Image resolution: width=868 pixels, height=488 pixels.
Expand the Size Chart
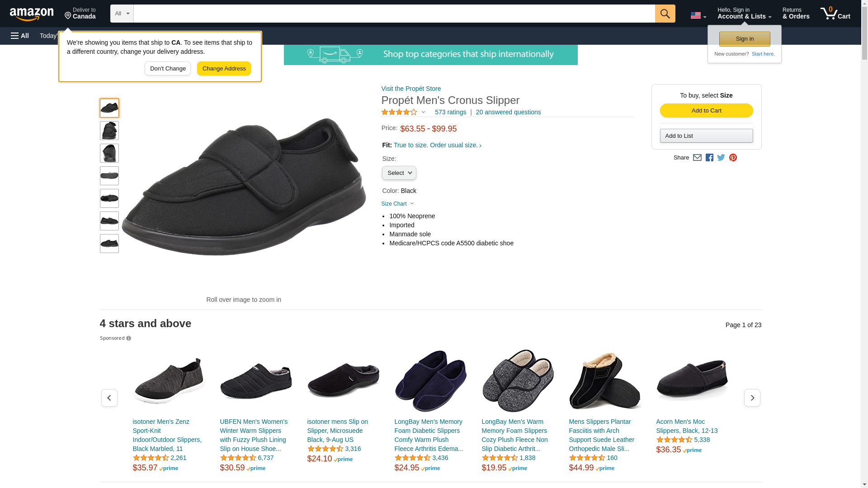pyautogui.click(x=397, y=204)
